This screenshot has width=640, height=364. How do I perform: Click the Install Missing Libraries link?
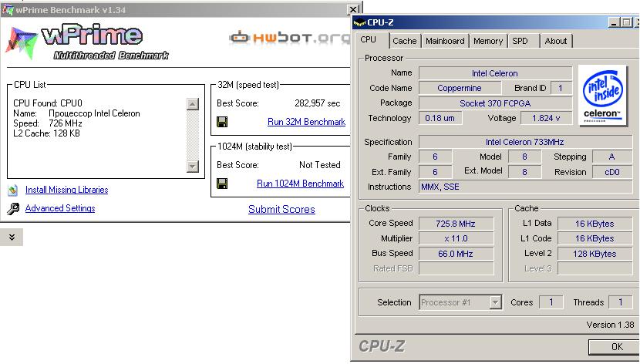pos(66,190)
